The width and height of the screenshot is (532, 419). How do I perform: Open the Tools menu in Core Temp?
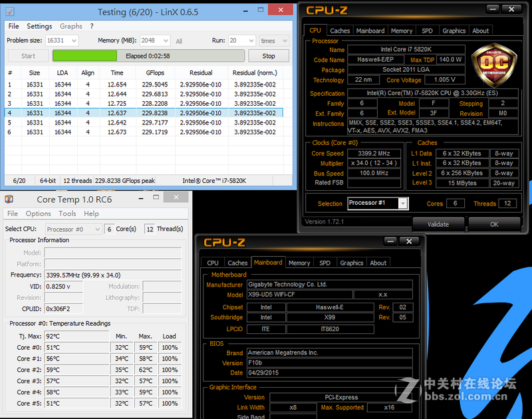click(67, 213)
